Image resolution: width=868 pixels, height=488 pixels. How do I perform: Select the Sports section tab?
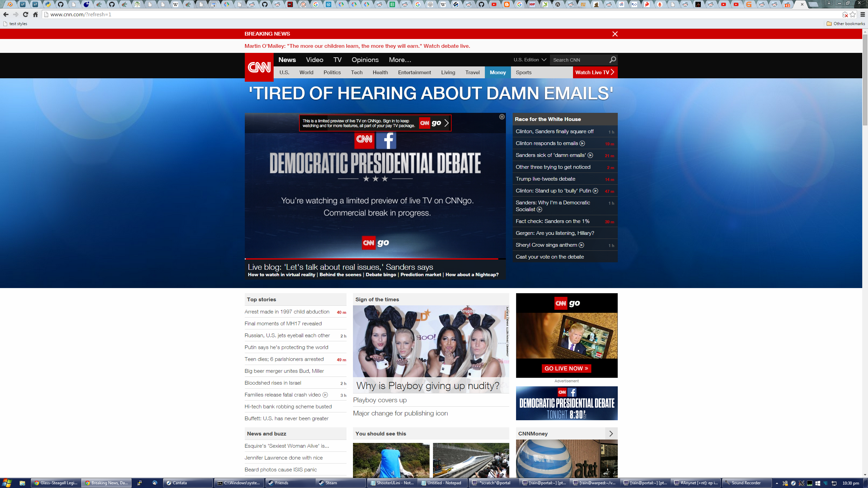(x=524, y=72)
